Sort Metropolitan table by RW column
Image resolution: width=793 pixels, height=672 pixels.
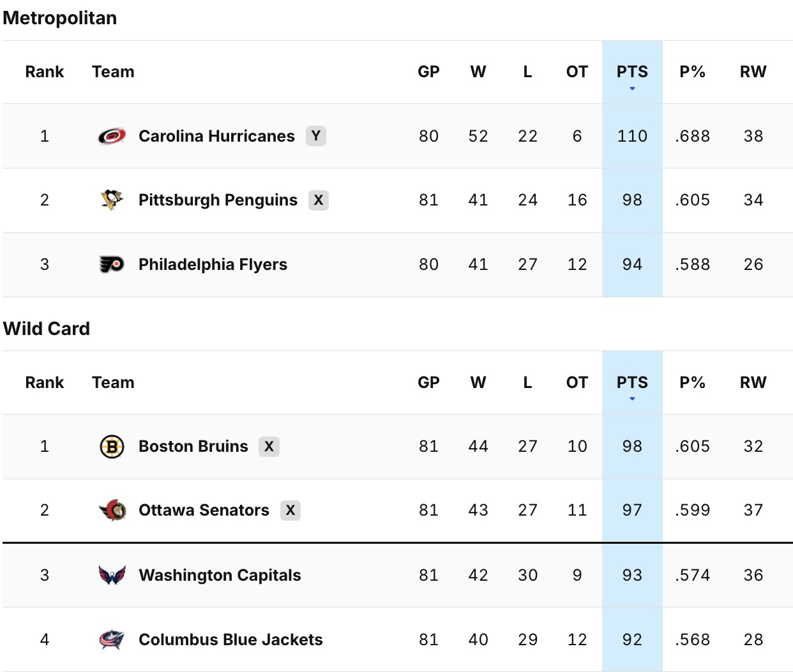coord(753,72)
